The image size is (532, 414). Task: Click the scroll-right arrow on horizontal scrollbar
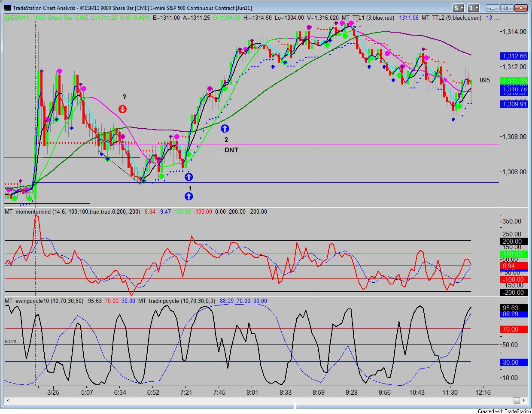click(523, 401)
